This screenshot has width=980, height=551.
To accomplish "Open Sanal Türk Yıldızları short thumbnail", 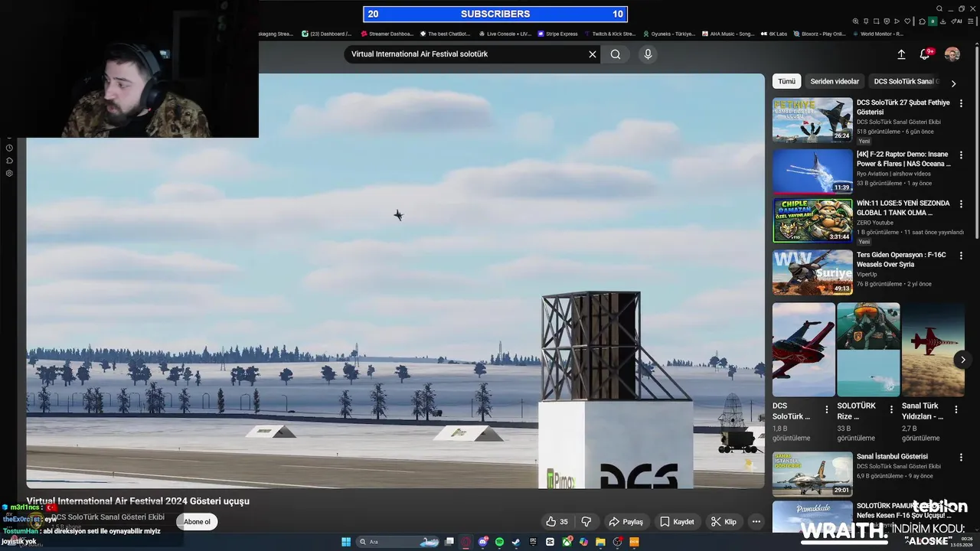I will pos(933,350).
